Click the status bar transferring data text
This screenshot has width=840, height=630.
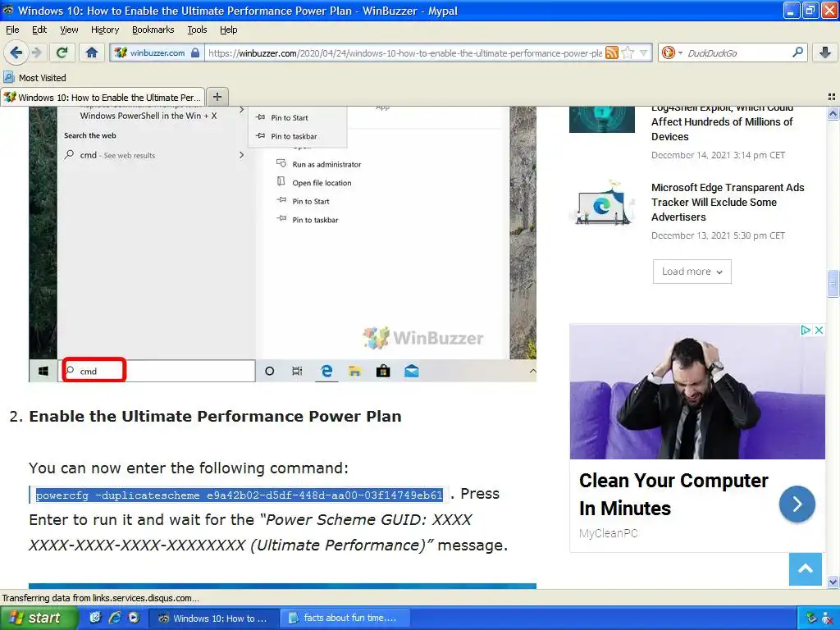tap(101, 598)
